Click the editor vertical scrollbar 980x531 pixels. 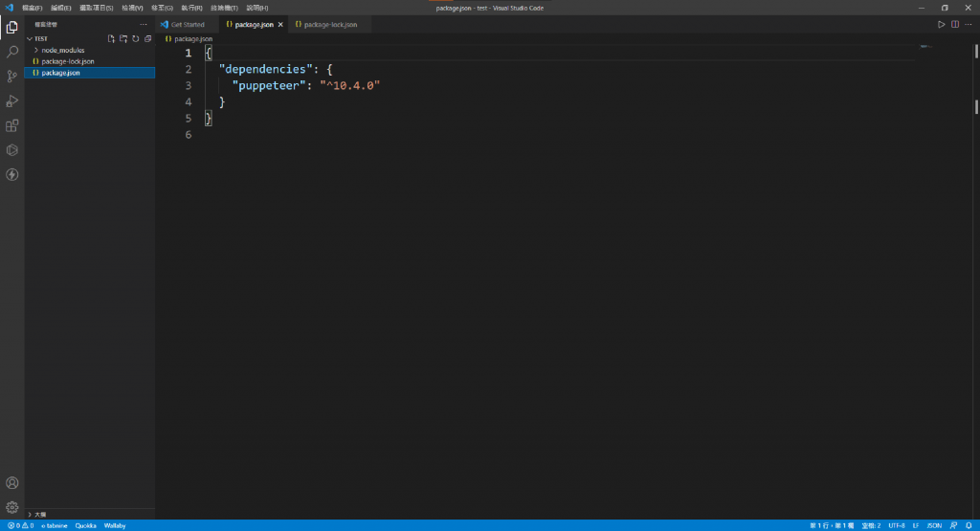point(975,107)
